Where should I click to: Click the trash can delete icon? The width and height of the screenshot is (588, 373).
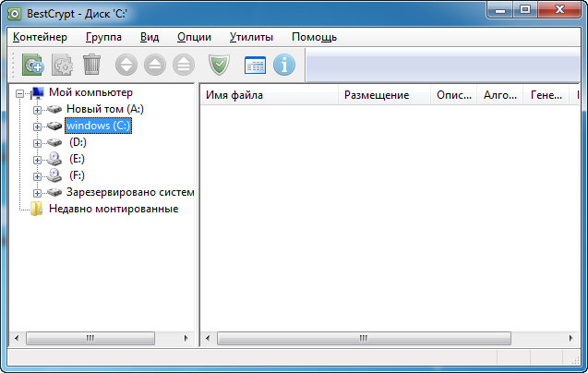[x=91, y=65]
